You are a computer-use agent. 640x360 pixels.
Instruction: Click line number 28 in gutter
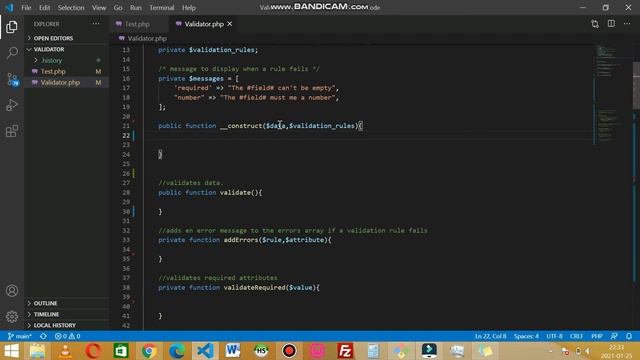point(126,192)
